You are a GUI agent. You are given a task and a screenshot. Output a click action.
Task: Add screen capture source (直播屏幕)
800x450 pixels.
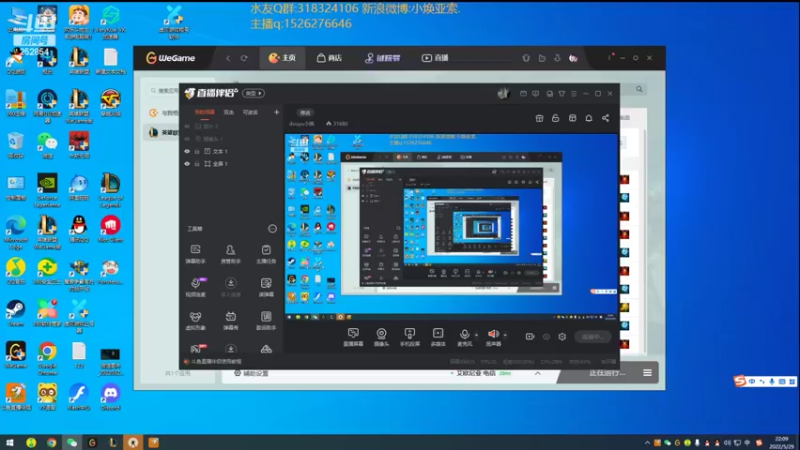353,337
